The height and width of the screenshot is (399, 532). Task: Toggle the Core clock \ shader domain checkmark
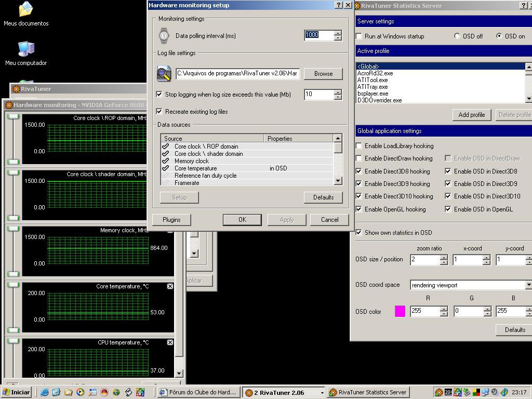click(166, 154)
